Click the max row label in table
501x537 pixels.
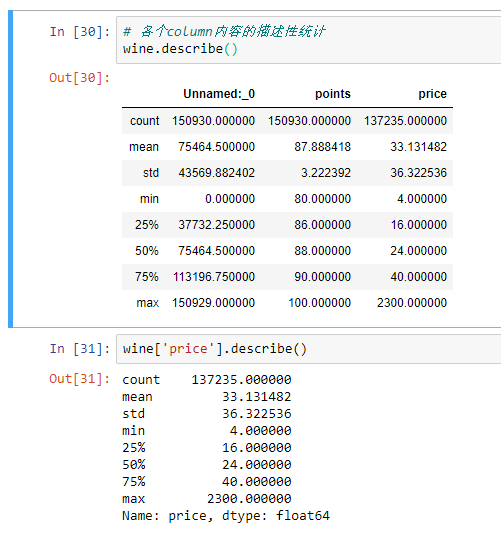[x=148, y=303]
